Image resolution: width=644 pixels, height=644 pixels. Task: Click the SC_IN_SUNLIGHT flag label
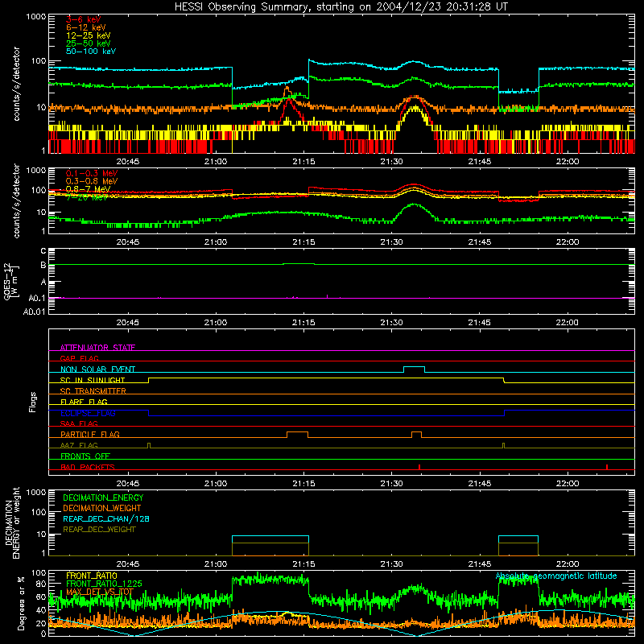(93, 380)
